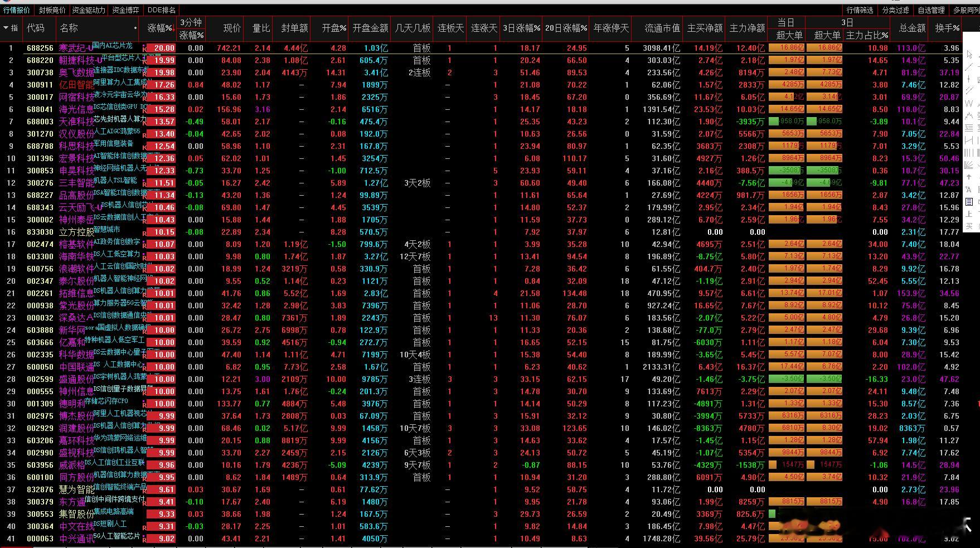Open the ▼指 index dropdown in header
The image size is (980, 548).
point(10,28)
